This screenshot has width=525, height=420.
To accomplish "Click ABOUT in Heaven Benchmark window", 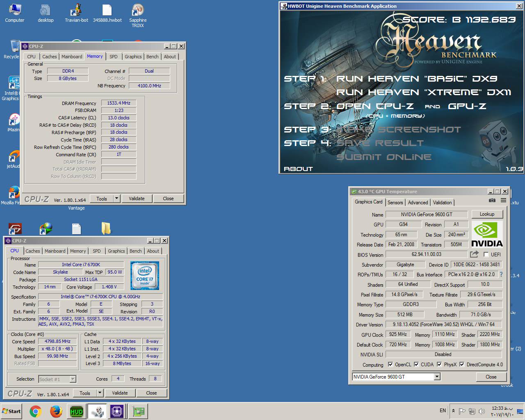I will pyautogui.click(x=298, y=169).
